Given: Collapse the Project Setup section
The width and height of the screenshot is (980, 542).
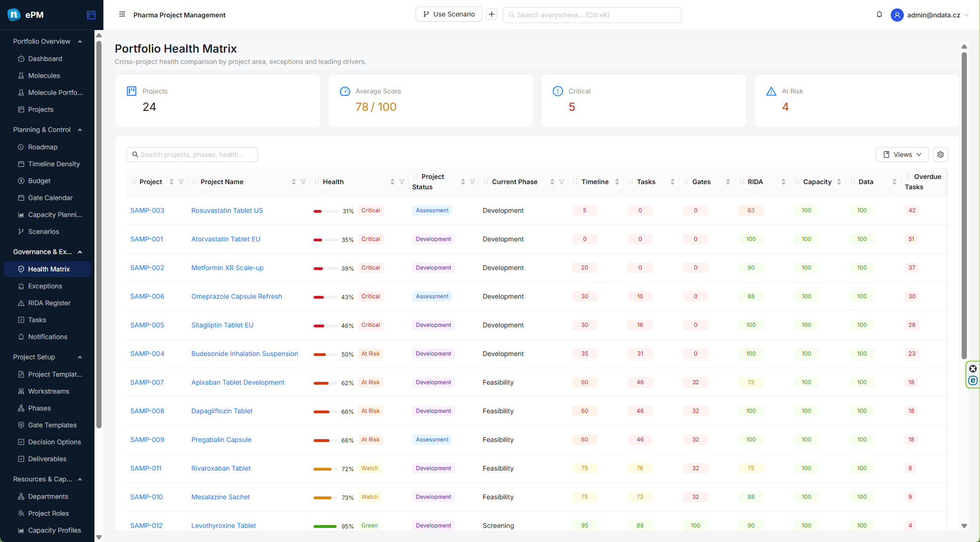Looking at the screenshot, I should point(80,357).
